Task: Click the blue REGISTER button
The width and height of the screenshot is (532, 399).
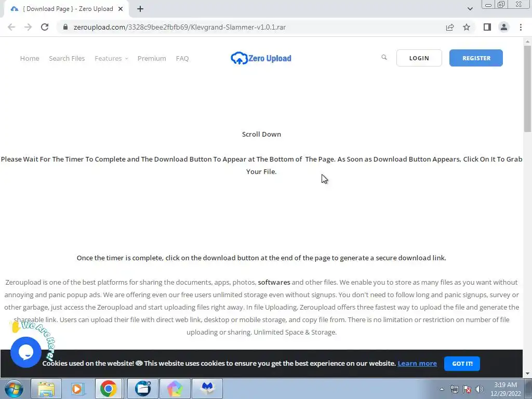Action: click(x=476, y=58)
